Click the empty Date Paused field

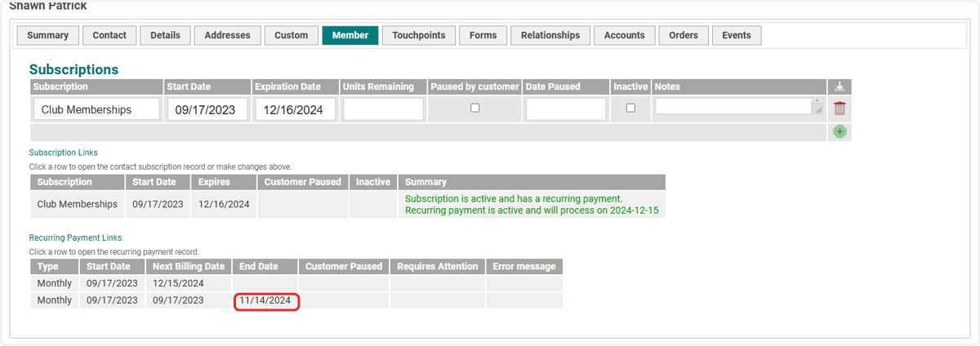566,109
